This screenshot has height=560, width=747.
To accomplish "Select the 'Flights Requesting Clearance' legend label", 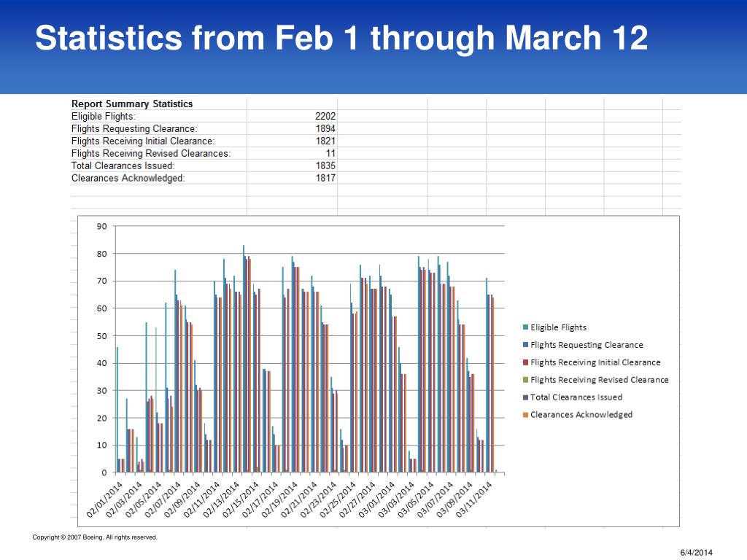I will pyautogui.click(x=587, y=345).
